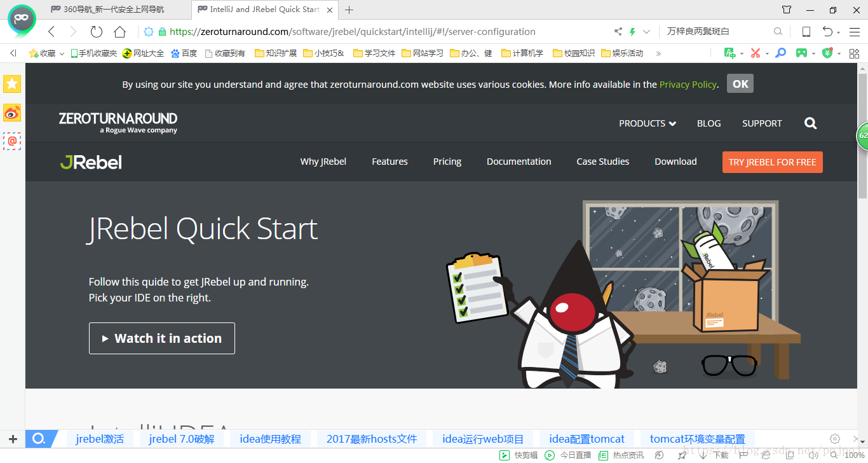Open the 知识扩展 bookmark folder

click(275, 53)
